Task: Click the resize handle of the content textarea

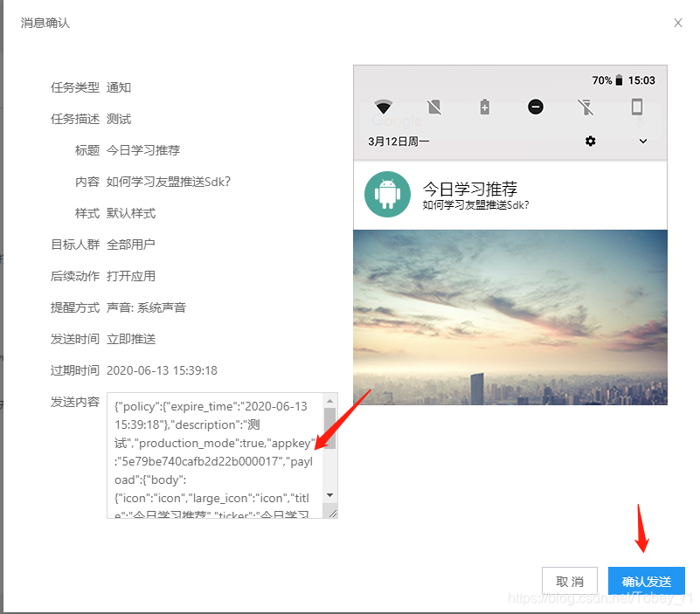Action: (x=334, y=512)
